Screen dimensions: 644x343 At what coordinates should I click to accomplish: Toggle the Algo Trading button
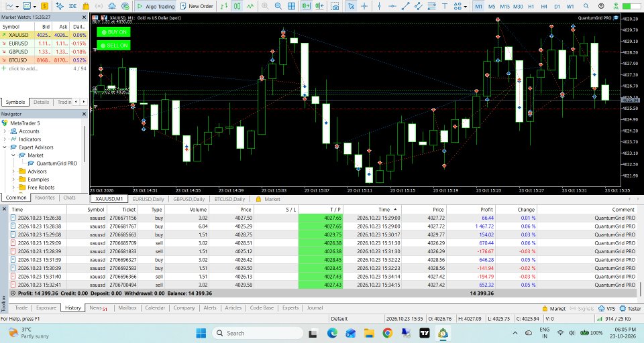coord(156,6)
